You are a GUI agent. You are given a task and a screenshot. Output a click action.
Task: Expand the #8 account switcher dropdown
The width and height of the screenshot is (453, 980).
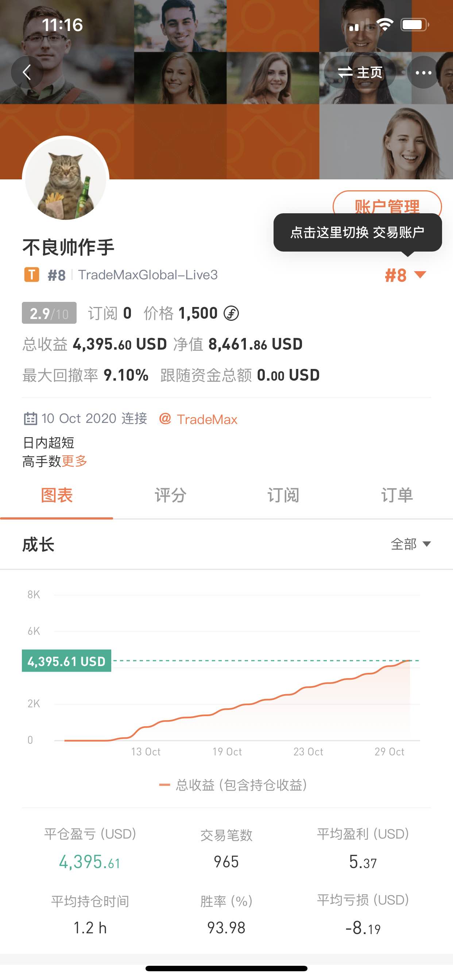click(x=405, y=275)
